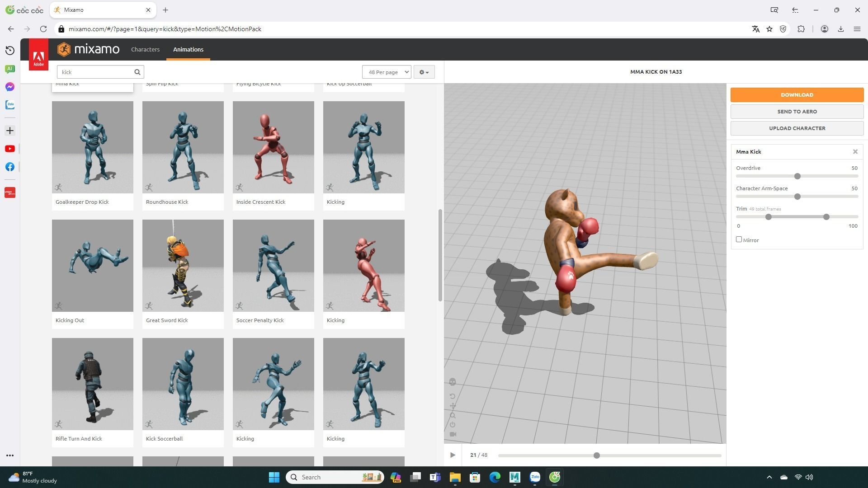
Task: Click the animation list scrollbar
Action: tap(440, 255)
